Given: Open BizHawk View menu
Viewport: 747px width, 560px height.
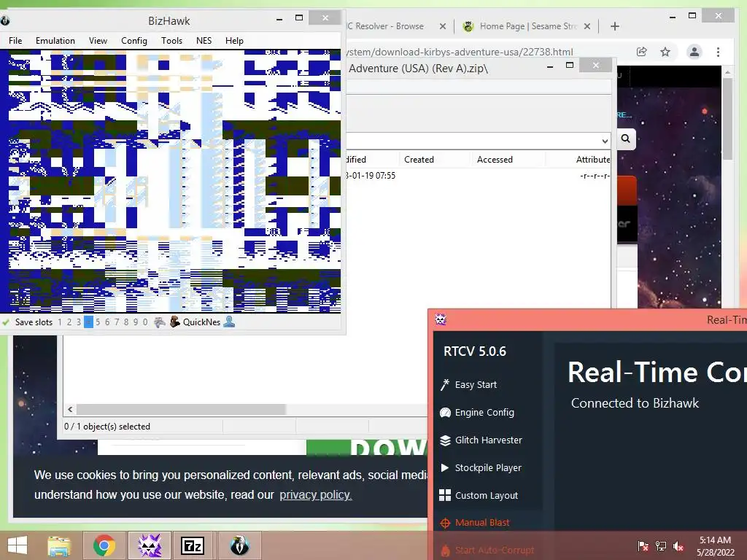Looking at the screenshot, I should click(98, 41).
